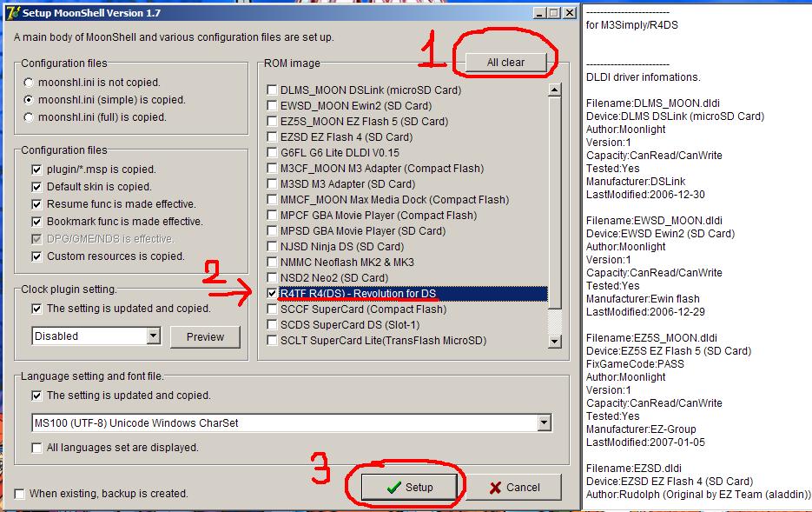This screenshot has width=812, height=512.
Task: Check MMCF_MOON Max Media Dock option
Action: click(x=272, y=200)
